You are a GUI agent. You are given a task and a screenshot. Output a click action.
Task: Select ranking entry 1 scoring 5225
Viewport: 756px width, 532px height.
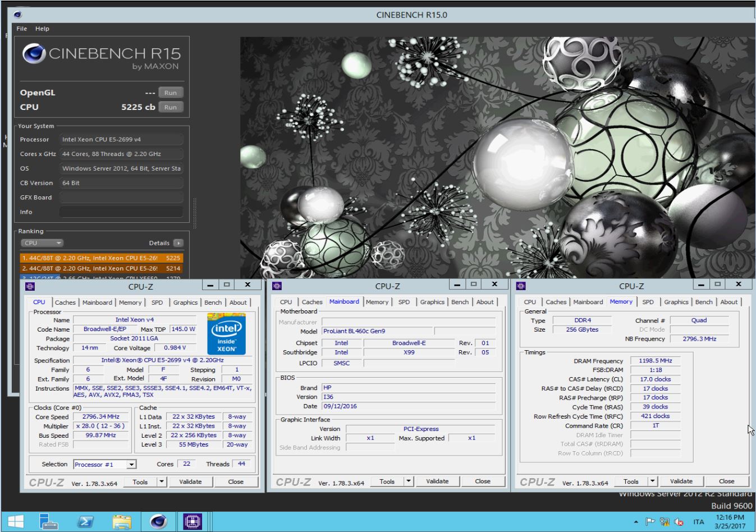102,258
